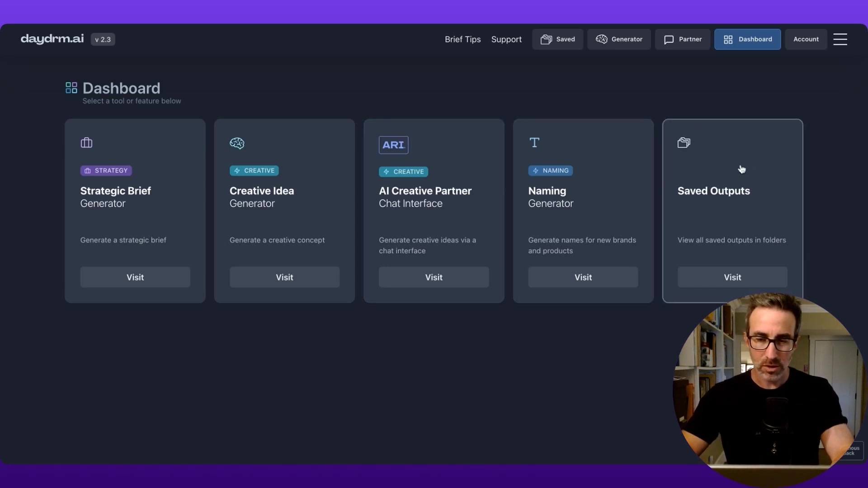Image resolution: width=868 pixels, height=488 pixels.
Task: Click the AI Creative Partner title text
Action: coord(425,191)
